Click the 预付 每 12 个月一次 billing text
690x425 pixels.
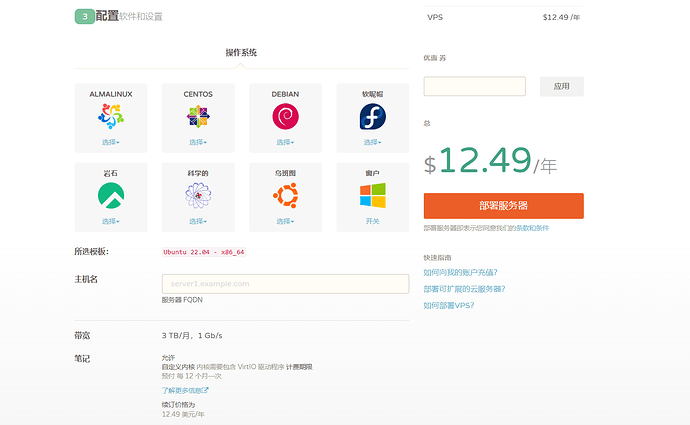point(191,376)
